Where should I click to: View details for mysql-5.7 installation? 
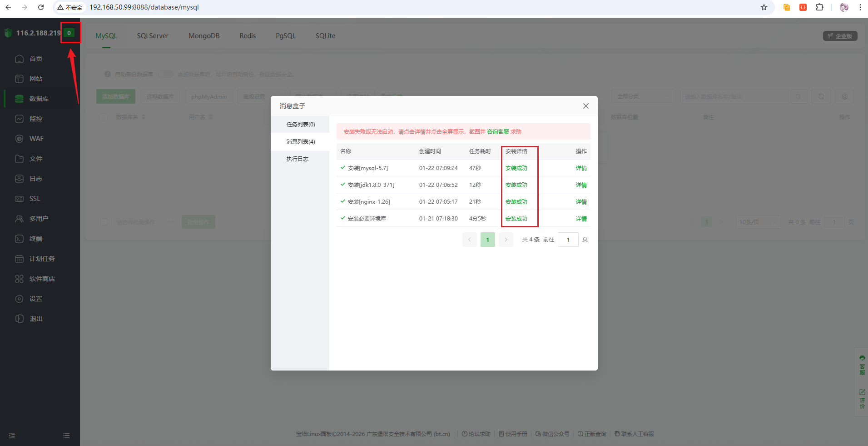point(581,168)
